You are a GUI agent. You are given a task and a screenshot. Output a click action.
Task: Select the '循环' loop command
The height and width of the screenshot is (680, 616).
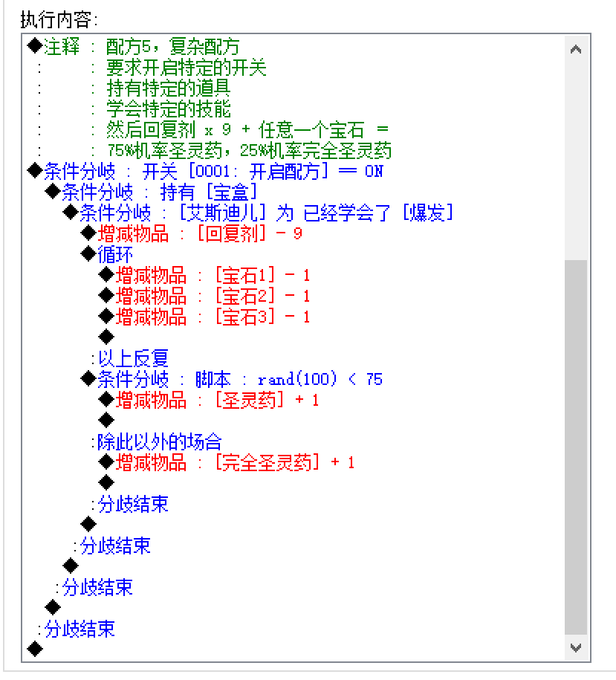pyautogui.click(x=107, y=255)
